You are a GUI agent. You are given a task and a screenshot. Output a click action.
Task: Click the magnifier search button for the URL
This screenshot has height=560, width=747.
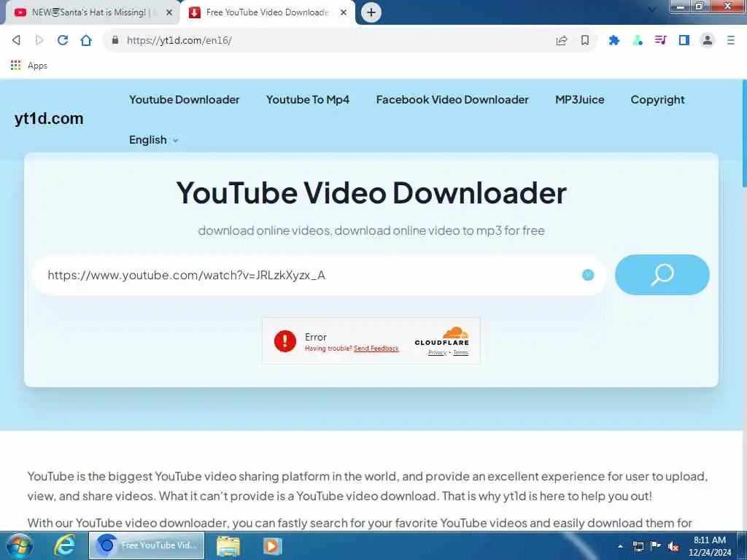click(x=662, y=275)
